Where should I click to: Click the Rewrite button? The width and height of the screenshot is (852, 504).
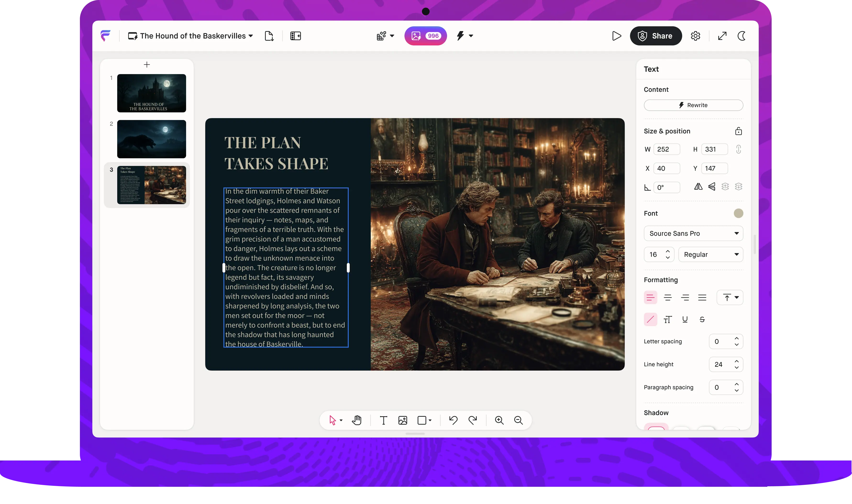pyautogui.click(x=693, y=105)
